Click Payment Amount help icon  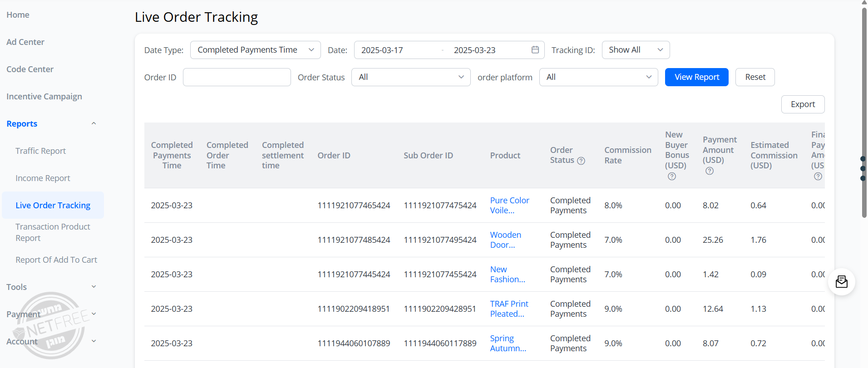click(x=710, y=171)
